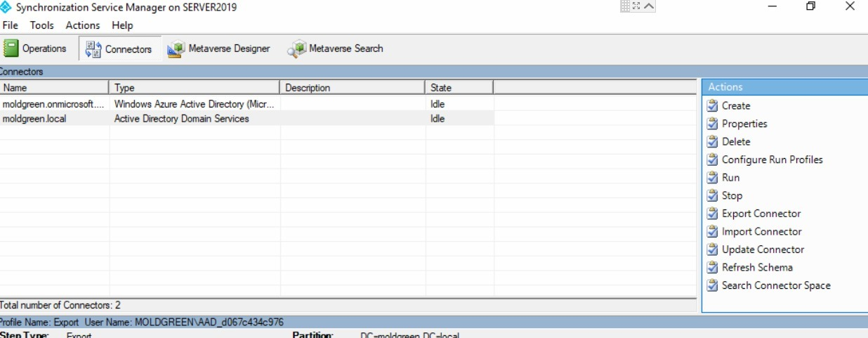Click the Create action icon

click(x=712, y=105)
